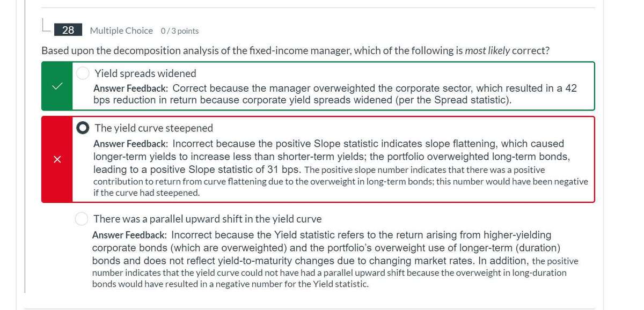
Task: Click the question number 28 badge
Action: (x=68, y=30)
